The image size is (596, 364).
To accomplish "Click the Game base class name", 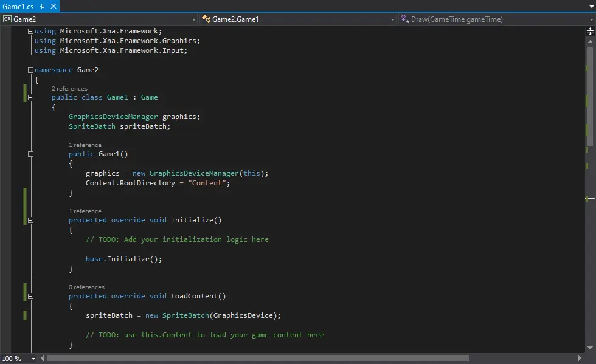I will point(150,97).
